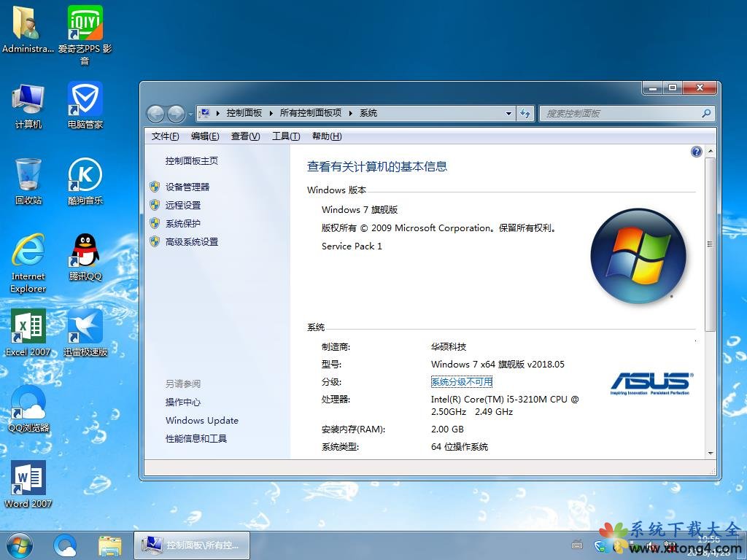The width and height of the screenshot is (747, 560).
Task: Select the text Windows 7 旗舰版
Action: (x=359, y=209)
